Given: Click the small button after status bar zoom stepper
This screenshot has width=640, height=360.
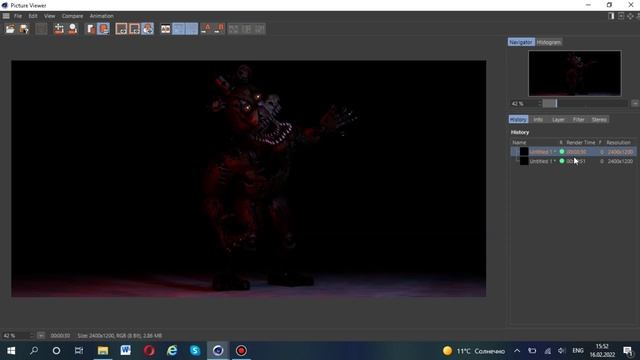Looking at the screenshot, I should tap(41, 336).
